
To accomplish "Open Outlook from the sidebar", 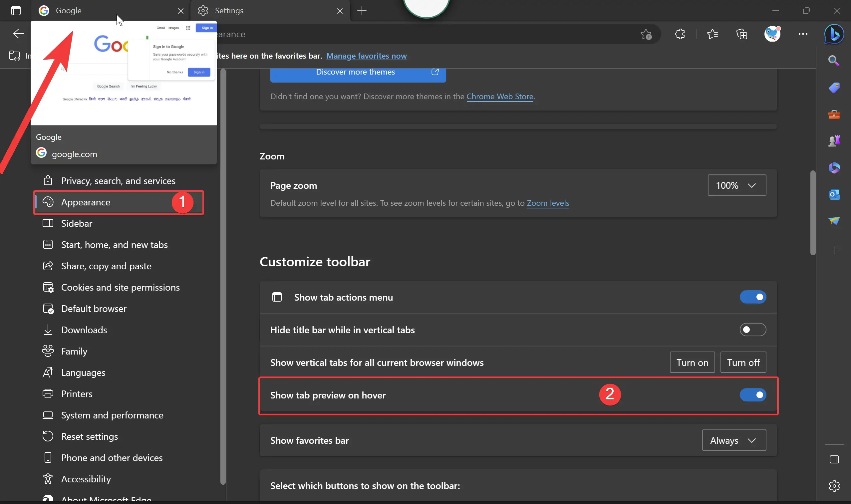I will [x=834, y=195].
